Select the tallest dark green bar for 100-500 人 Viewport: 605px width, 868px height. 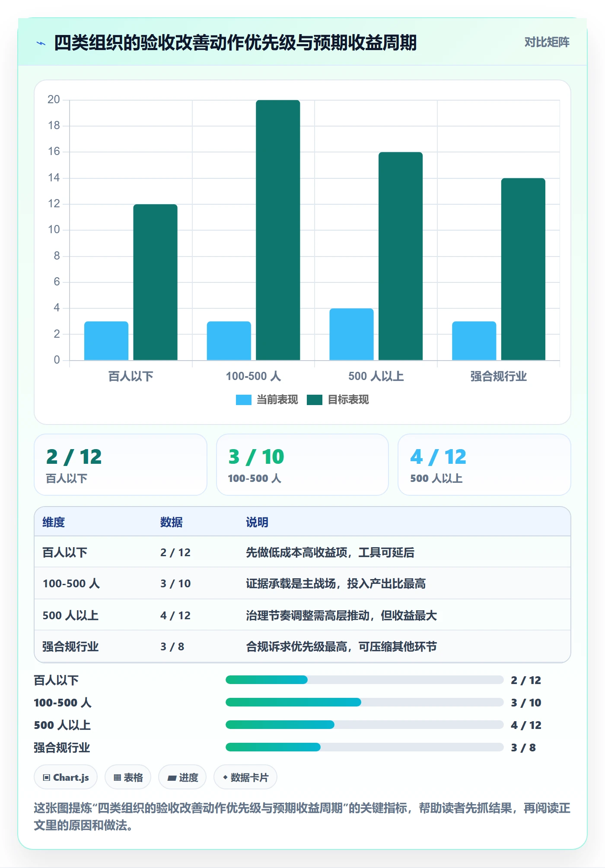278,230
